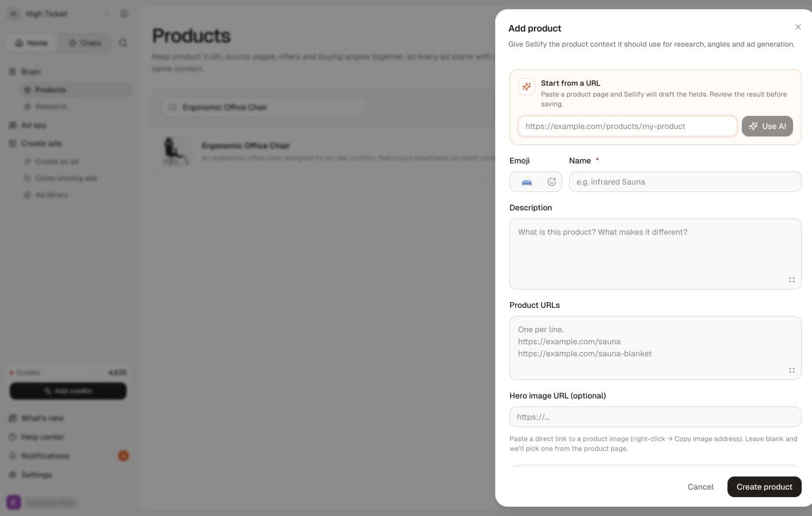Click the Product URLs label
This screenshot has width=812, height=516.
535,305
